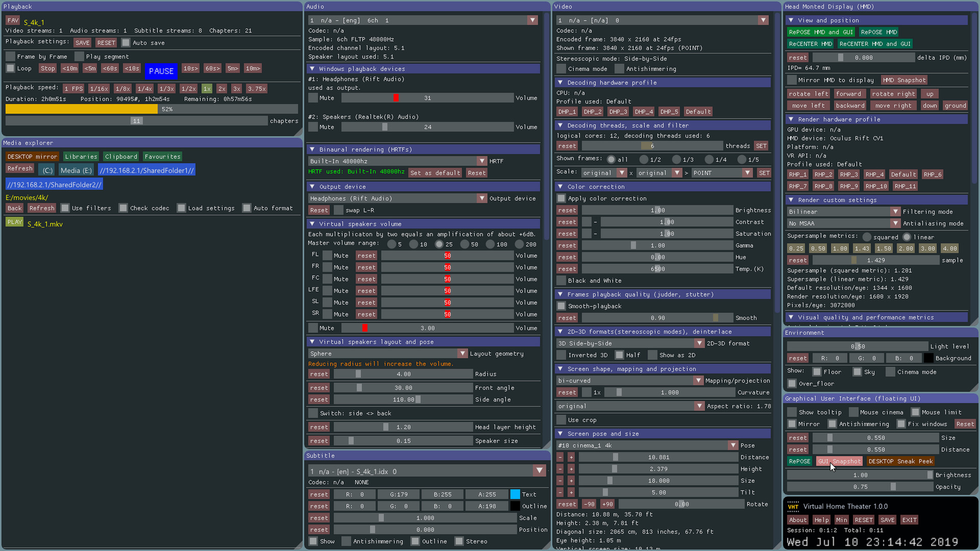Select the 1/2 shown frames radio

point(644,160)
